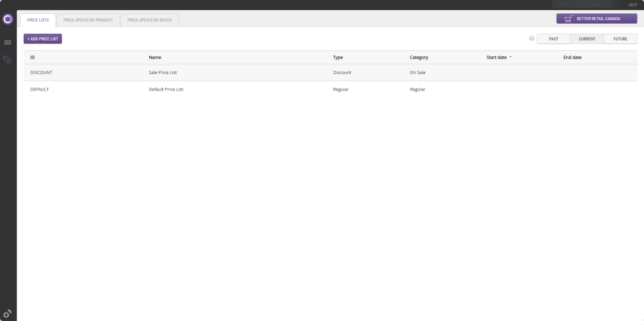Click the Start date sort arrow
Viewport: 644px width, 321px height.
(510, 57)
